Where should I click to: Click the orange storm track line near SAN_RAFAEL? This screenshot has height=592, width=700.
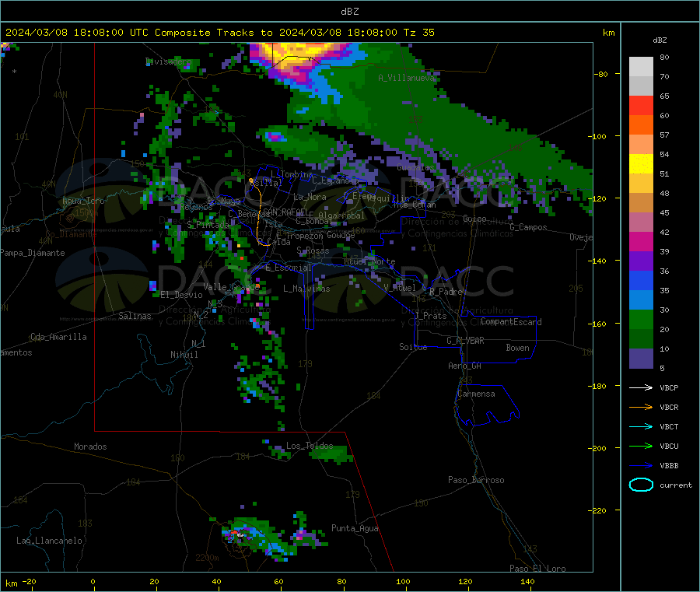click(259, 212)
